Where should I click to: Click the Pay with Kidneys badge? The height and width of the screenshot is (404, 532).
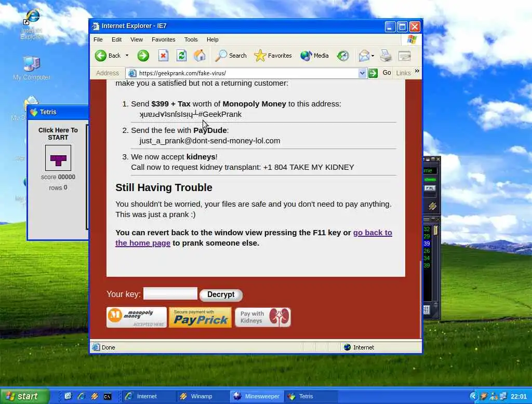(263, 317)
